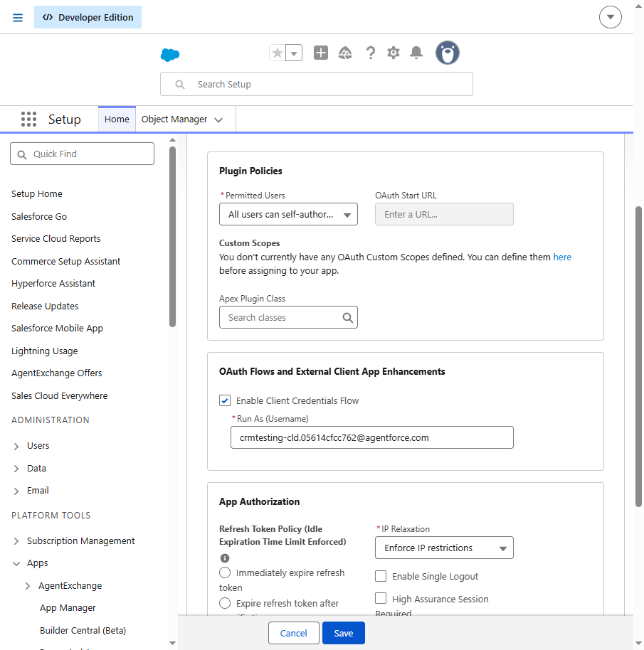Screen dimensions: 644x650
Task: Expand Subscription Management chevron
Action: coord(16,541)
